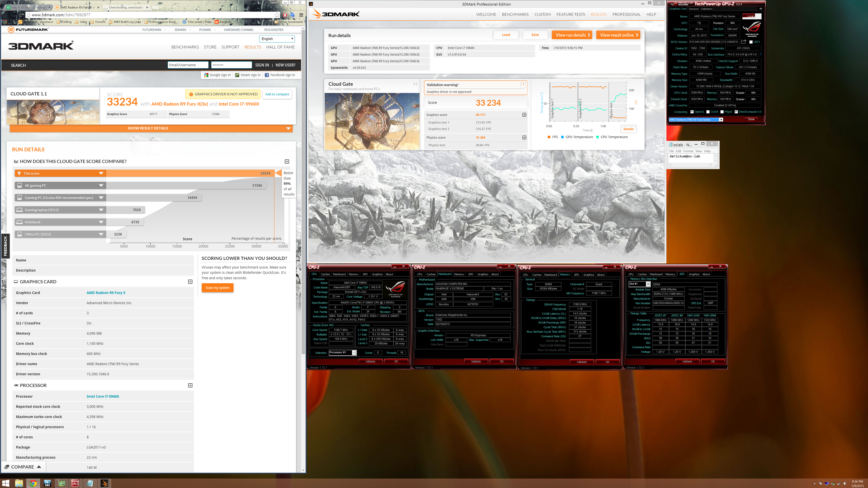Open File Explorer from taskbar
868x488 pixels.
19,483
